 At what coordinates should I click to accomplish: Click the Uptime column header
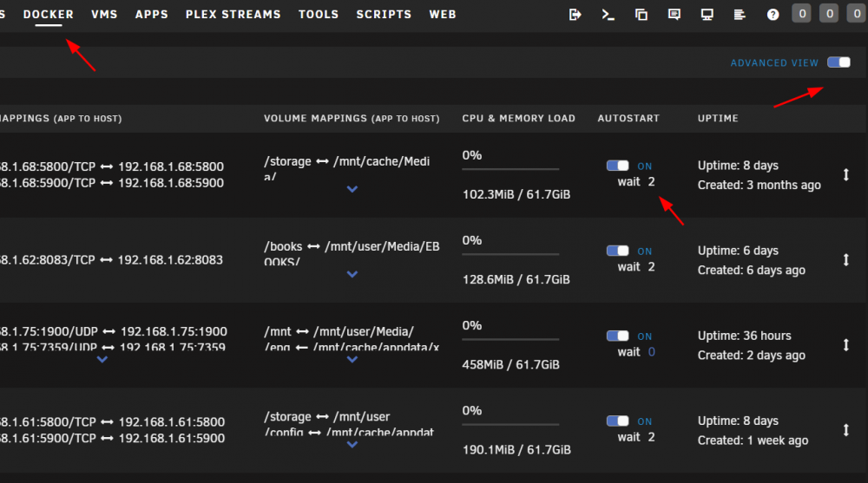pyautogui.click(x=718, y=119)
